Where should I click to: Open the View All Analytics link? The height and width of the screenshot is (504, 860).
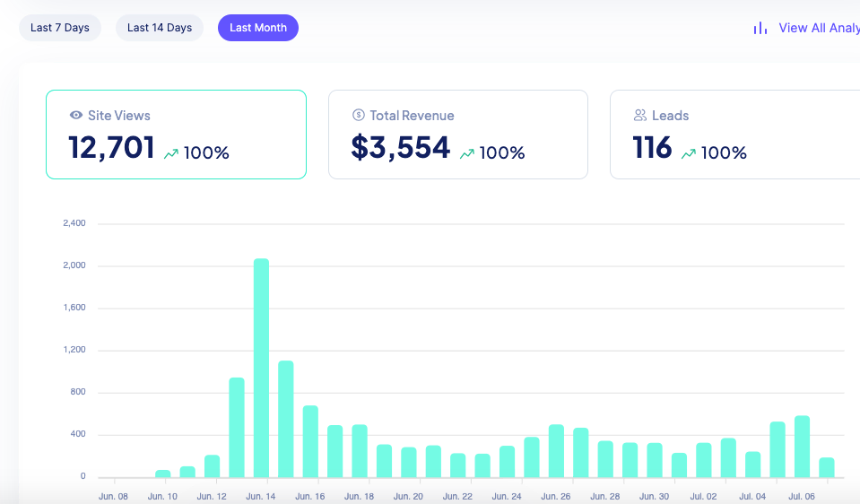pos(818,28)
